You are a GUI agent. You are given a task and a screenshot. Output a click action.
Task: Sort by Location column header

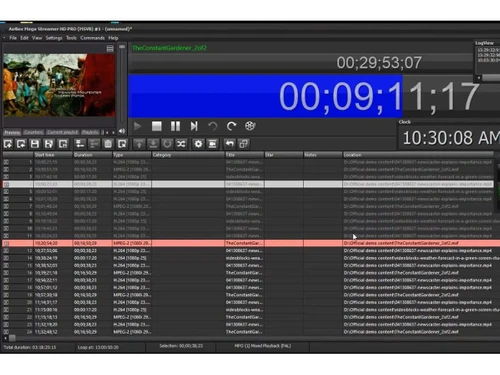(x=418, y=155)
